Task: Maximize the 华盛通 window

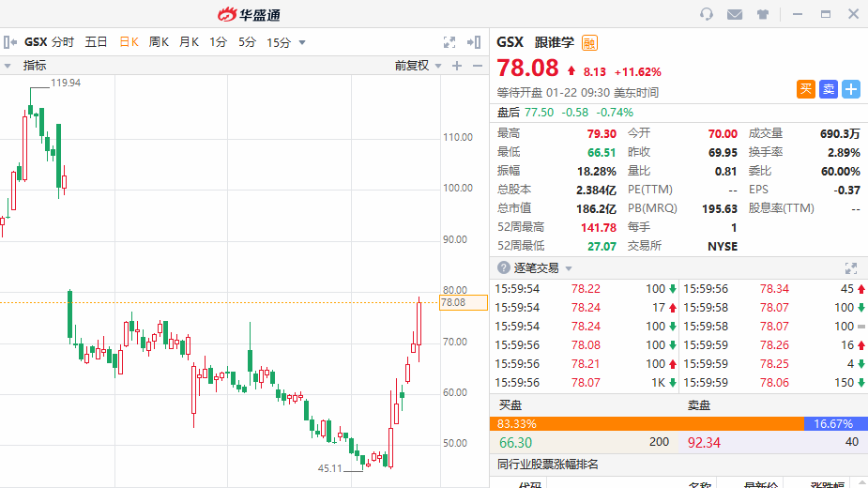Action: 826,14
